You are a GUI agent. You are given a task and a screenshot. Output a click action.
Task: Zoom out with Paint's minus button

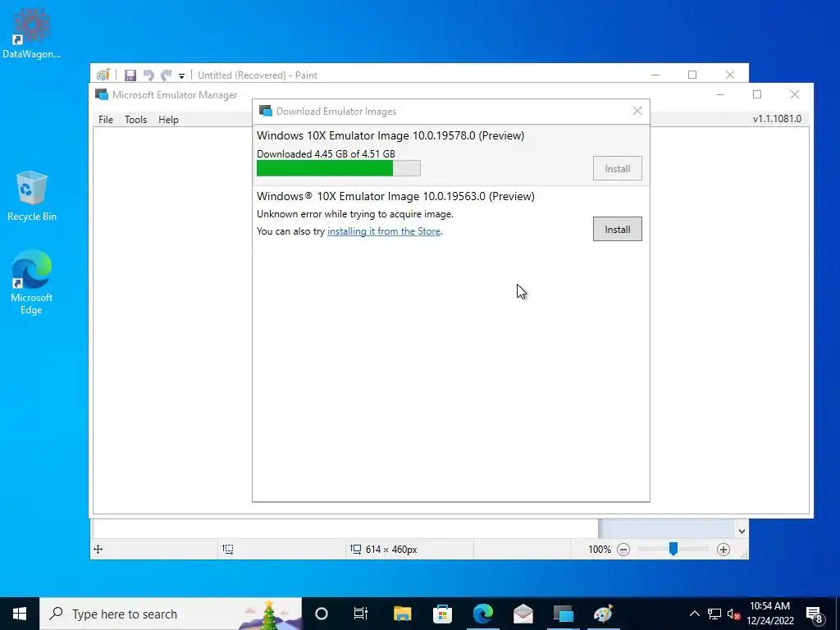[x=623, y=549]
